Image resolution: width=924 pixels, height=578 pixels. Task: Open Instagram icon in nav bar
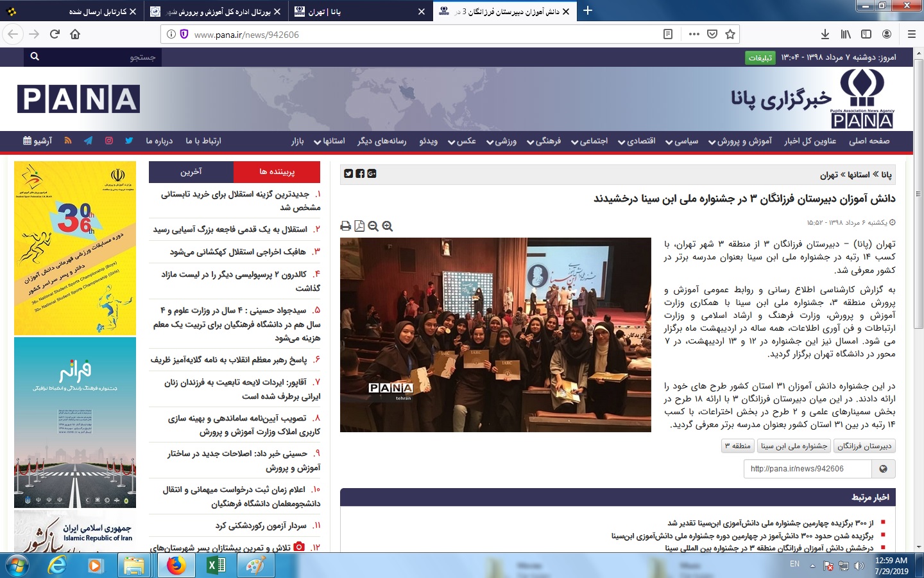[x=109, y=141]
